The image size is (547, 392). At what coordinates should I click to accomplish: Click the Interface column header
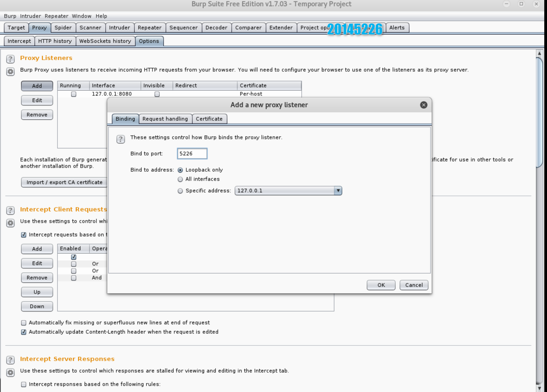click(x=115, y=86)
